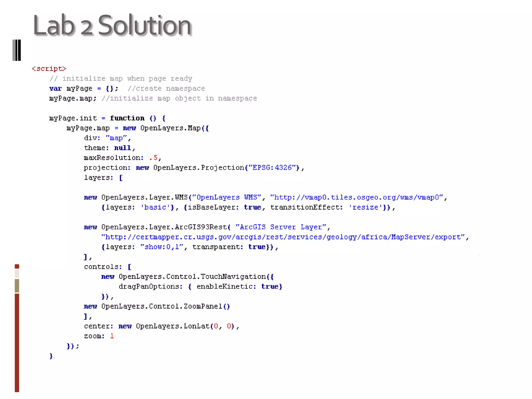Click the 'Lab 2 Solution' slide title

coord(112,25)
